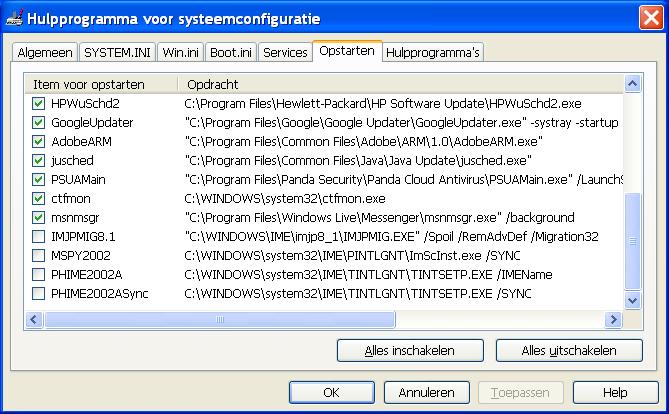Image resolution: width=669 pixels, height=414 pixels.
Task: Go to the Hulpprogramma's tab
Action: coord(434,53)
